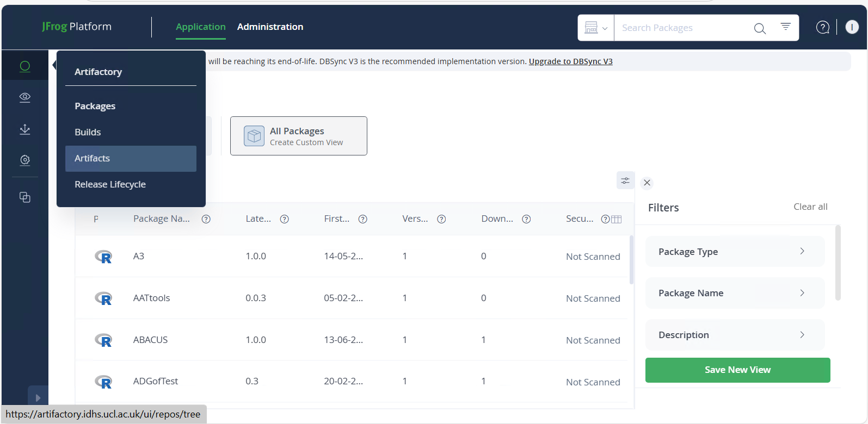Screen dimensions: 868x424
Task: Close the Filters panel with X
Action: point(647,183)
